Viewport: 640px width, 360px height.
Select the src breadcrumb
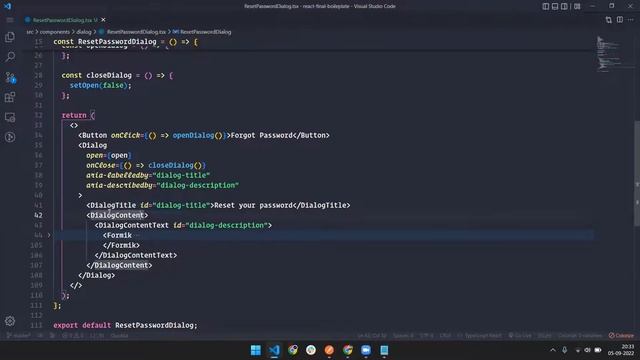pyautogui.click(x=30, y=32)
